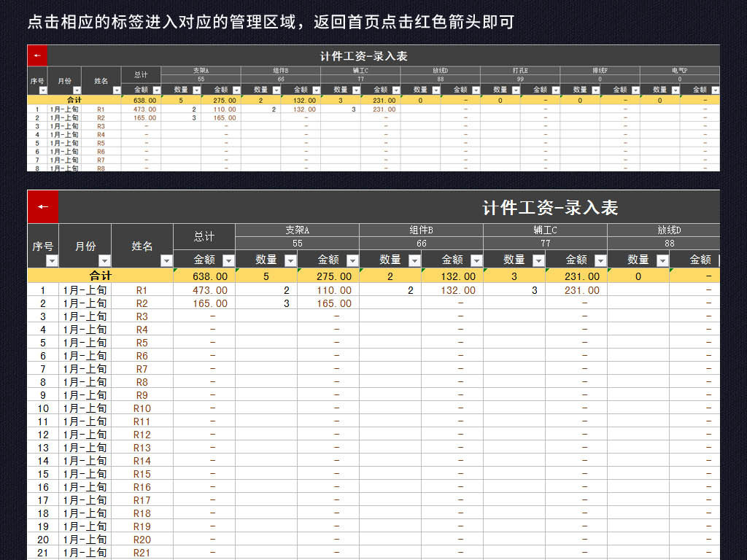Select name R5 in the large lower table
Screen dimensions: 747x560
[142, 343]
